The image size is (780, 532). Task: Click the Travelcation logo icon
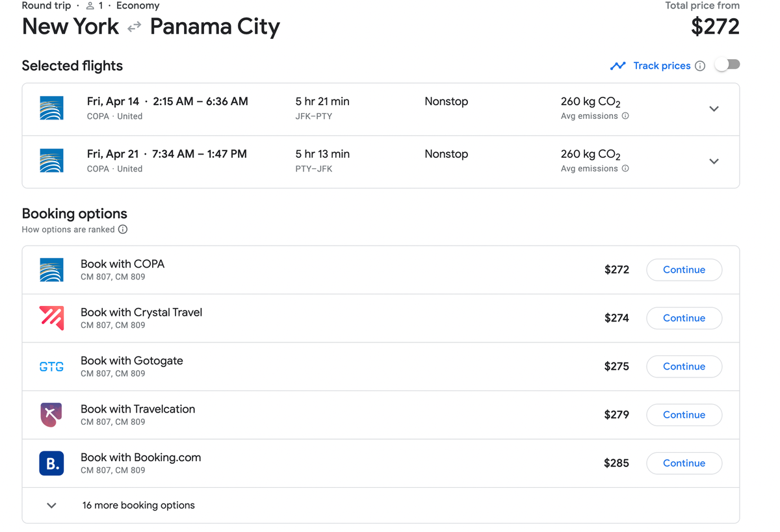point(51,414)
